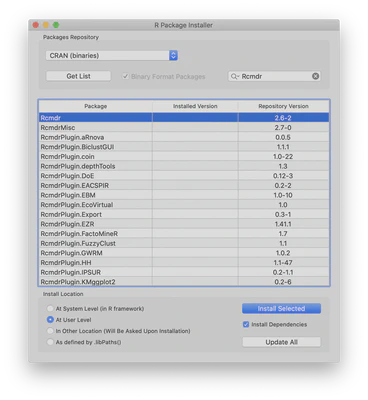Choose As defined by .libPaths() option
The width and height of the screenshot is (368, 400).
click(x=50, y=342)
